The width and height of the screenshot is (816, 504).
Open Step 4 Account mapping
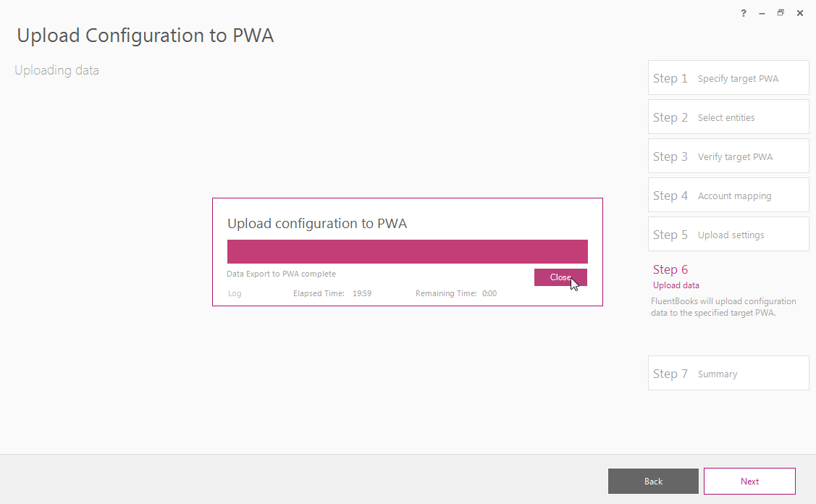point(728,195)
